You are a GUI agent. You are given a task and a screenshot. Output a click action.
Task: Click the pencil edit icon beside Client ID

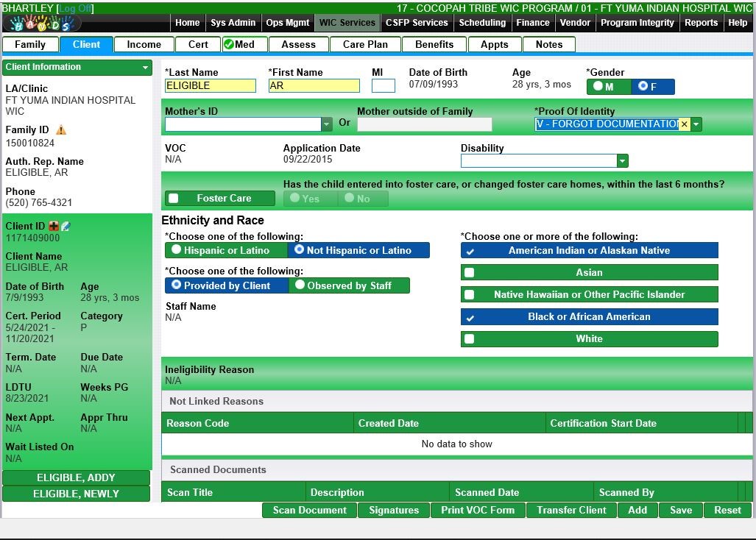tap(66, 227)
